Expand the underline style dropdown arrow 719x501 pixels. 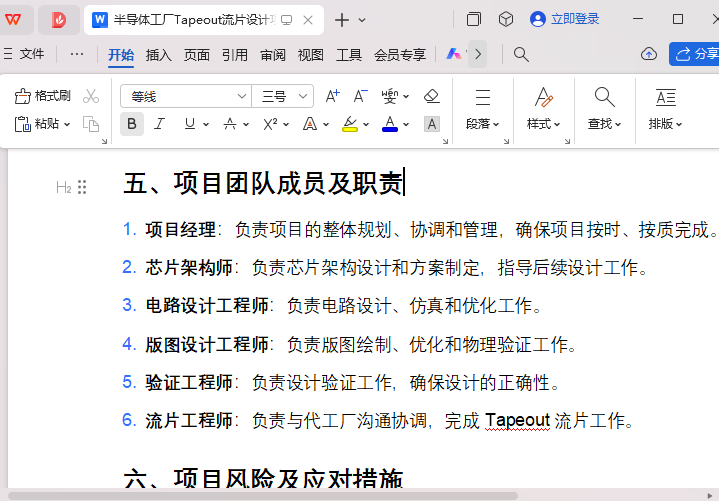pos(206,124)
